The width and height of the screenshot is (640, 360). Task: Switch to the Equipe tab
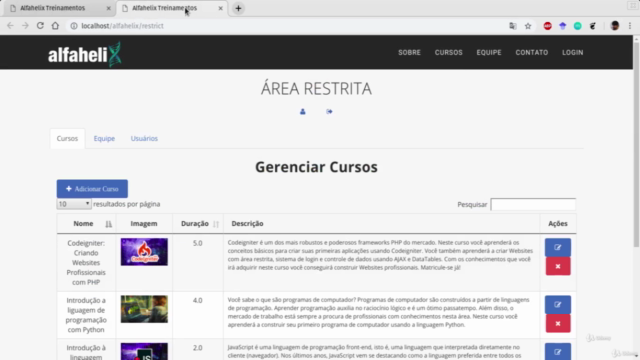pyautogui.click(x=104, y=138)
